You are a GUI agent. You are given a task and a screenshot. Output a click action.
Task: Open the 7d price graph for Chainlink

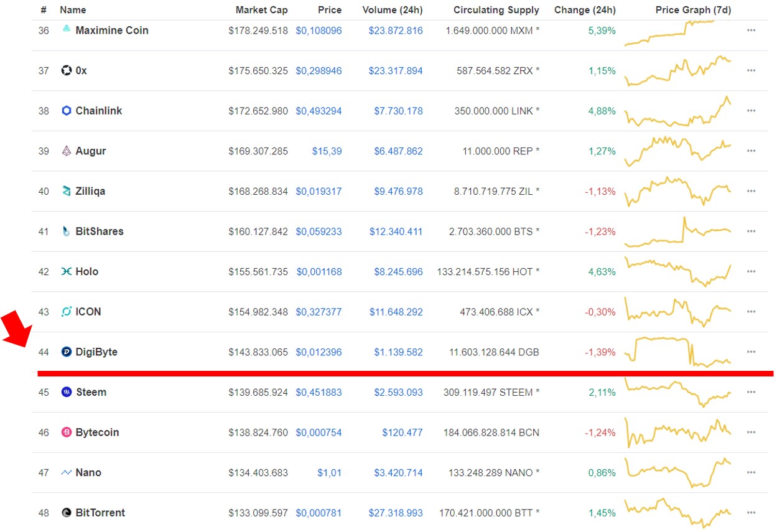(x=678, y=111)
